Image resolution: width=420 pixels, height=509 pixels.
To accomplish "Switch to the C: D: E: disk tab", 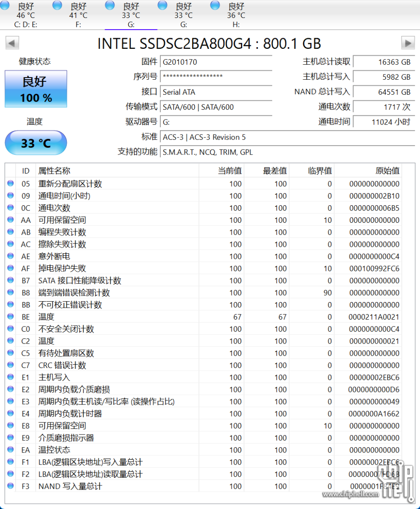I will 26,15.
